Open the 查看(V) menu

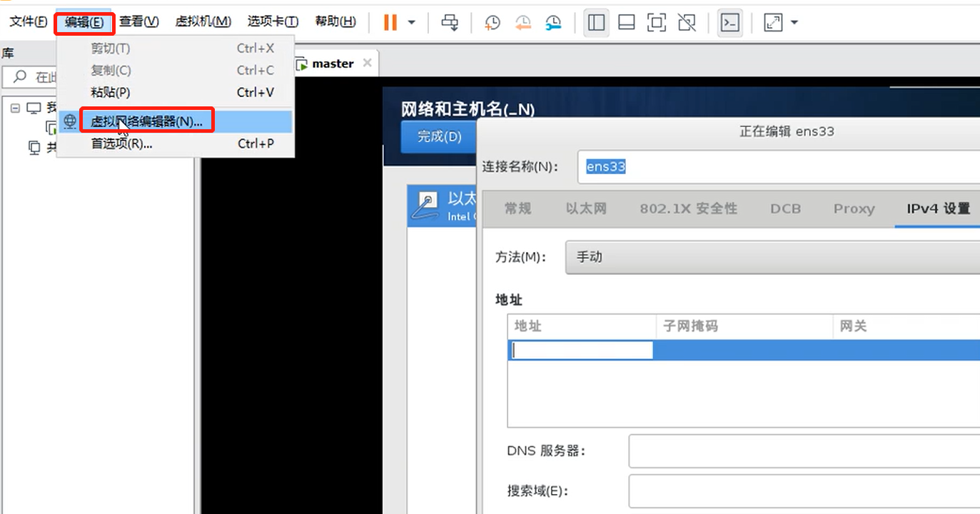pos(138,22)
